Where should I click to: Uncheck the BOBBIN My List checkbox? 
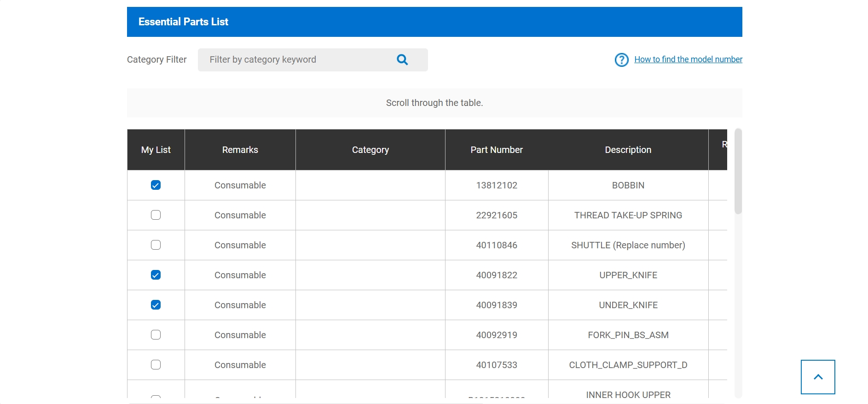click(x=156, y=185)
